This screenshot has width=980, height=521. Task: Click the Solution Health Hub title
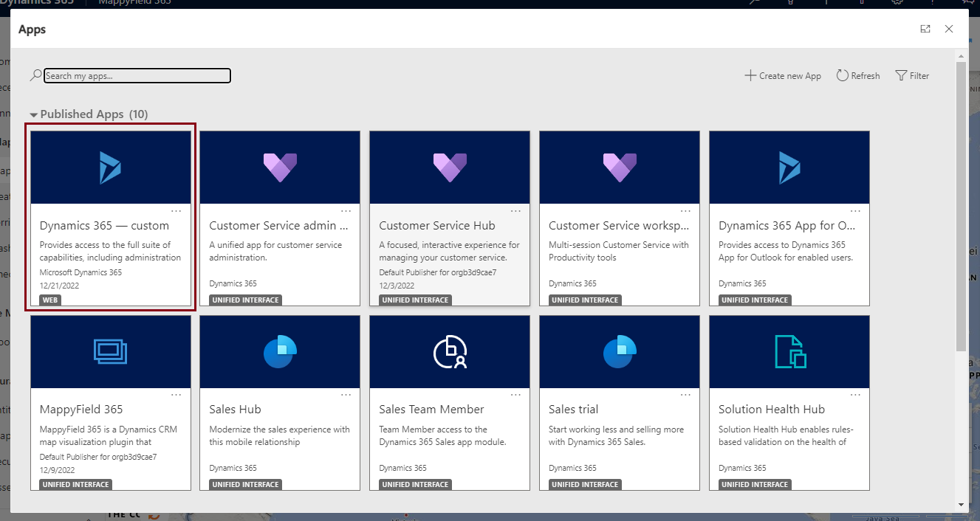click(x=772, y=410)
